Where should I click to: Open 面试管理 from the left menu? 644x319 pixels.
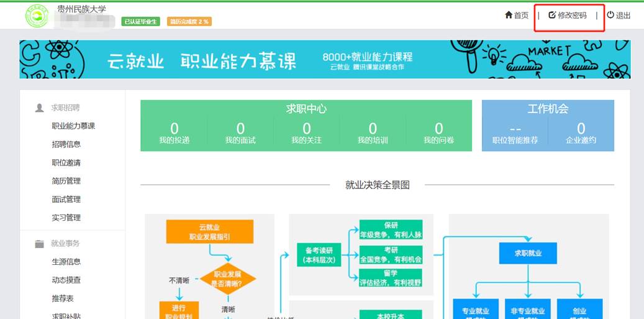coord(66,200)
